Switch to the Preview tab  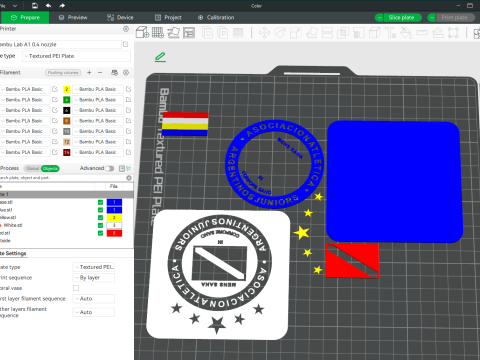[x=73, y=18]
